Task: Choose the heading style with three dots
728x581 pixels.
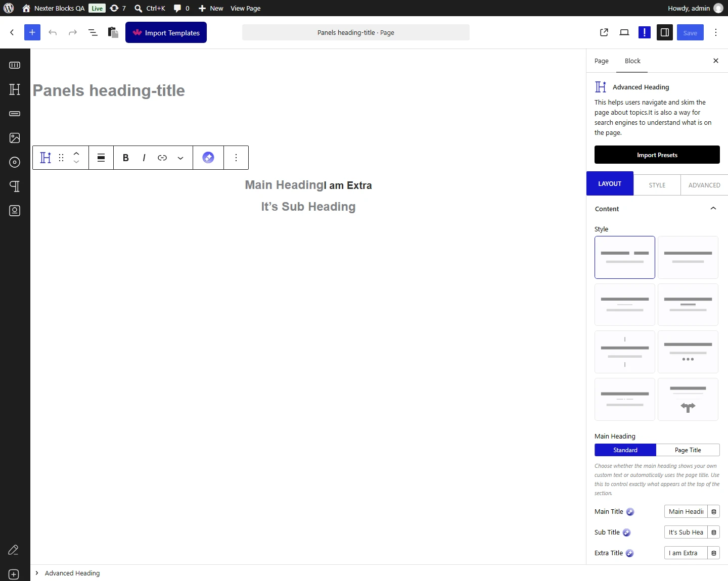Action: click(688, 352)
